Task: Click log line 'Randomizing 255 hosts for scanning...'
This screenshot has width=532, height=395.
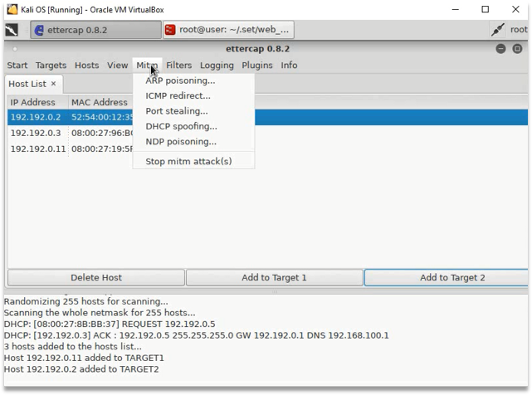Action: point(85,301)
